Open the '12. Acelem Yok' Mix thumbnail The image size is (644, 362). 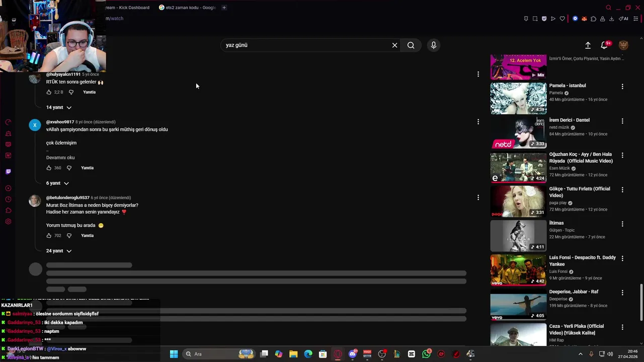pos(518,67)
